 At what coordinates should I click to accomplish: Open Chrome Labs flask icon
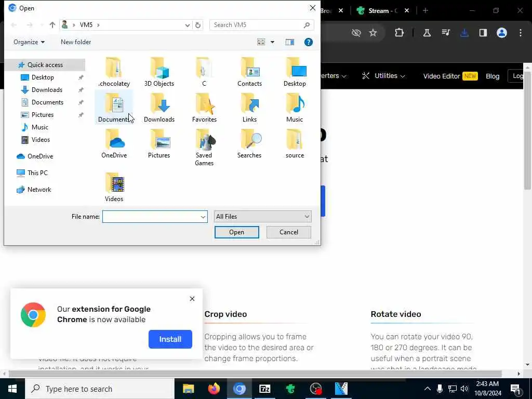pyautogui.click(x=427, y=33)
